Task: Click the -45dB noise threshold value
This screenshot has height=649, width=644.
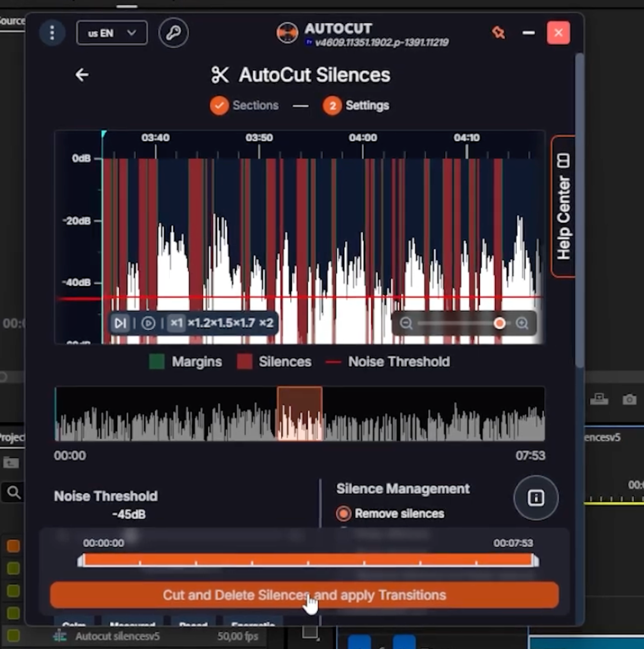Action: click(129, 514)
